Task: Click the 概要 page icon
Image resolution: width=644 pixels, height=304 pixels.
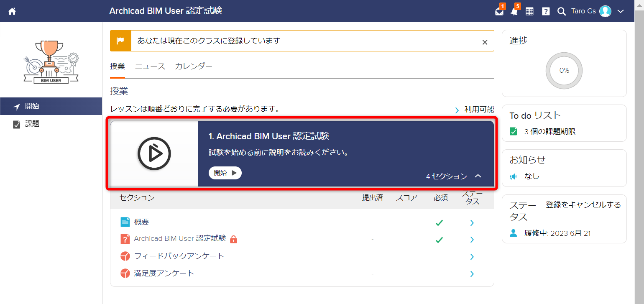Action: 125,222
